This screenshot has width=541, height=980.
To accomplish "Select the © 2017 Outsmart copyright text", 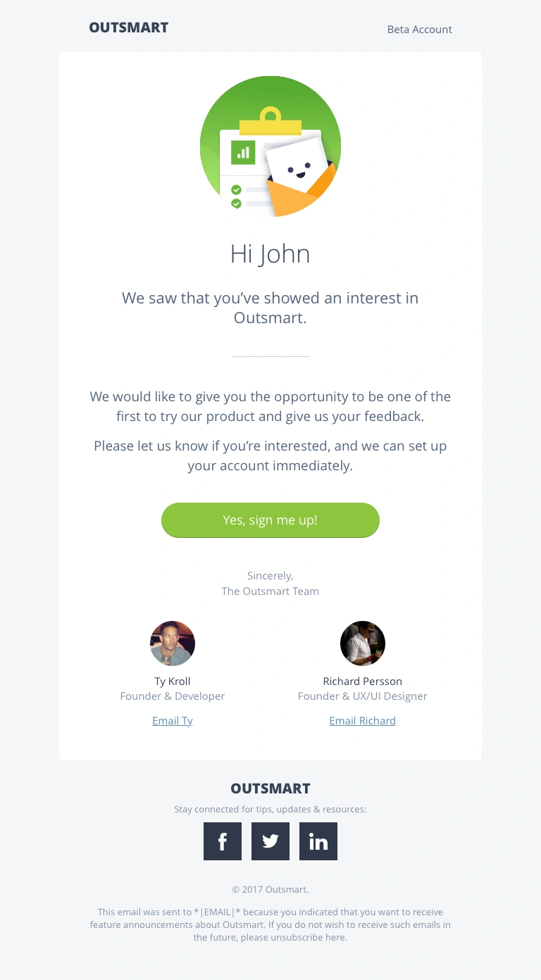I will (270, 889).
